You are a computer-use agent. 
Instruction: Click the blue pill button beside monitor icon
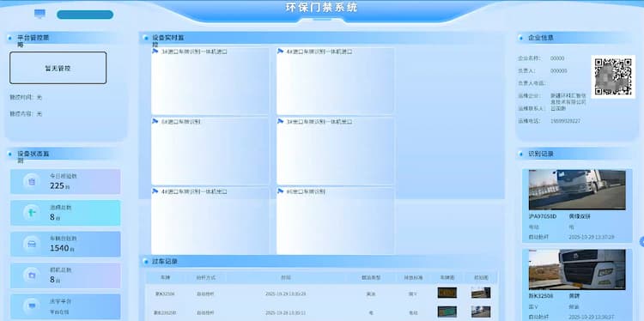pyautogui.click(x=85, y=15)
